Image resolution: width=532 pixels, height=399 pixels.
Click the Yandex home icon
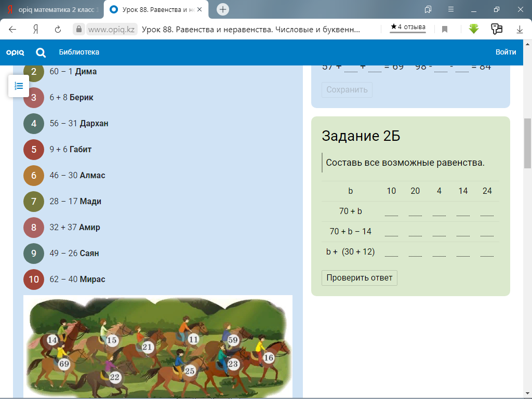click(36, 30)
